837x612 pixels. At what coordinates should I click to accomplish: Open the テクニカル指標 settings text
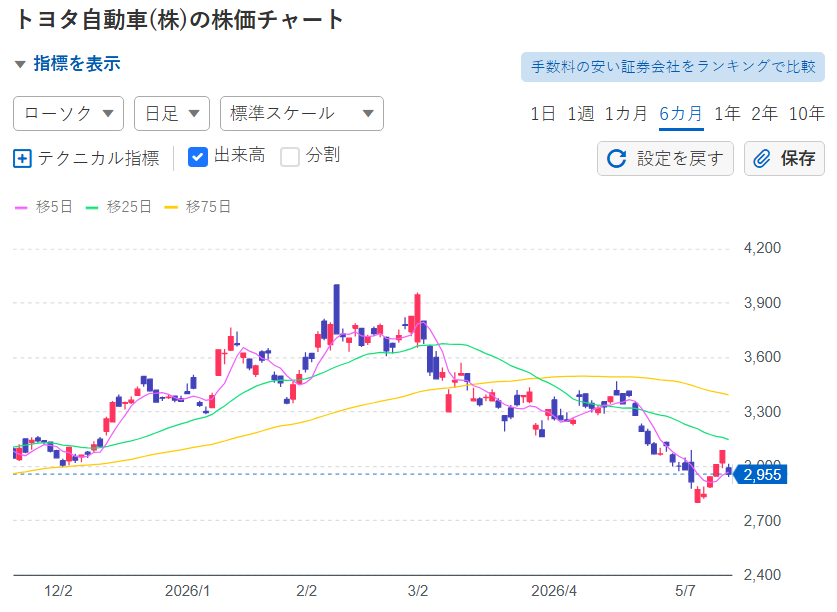click(x=98, y=158)
